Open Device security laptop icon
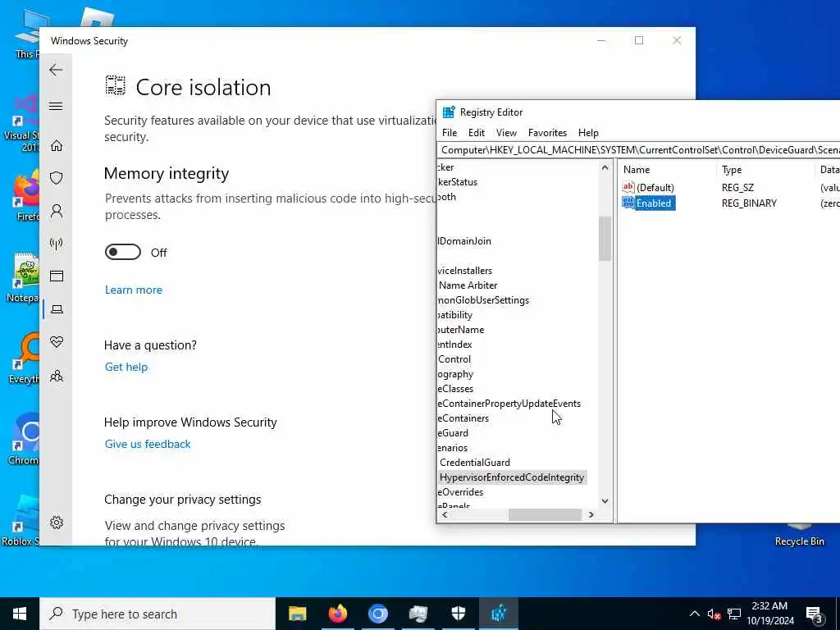Viewport: 840px width, 630px height. (57, 309)
